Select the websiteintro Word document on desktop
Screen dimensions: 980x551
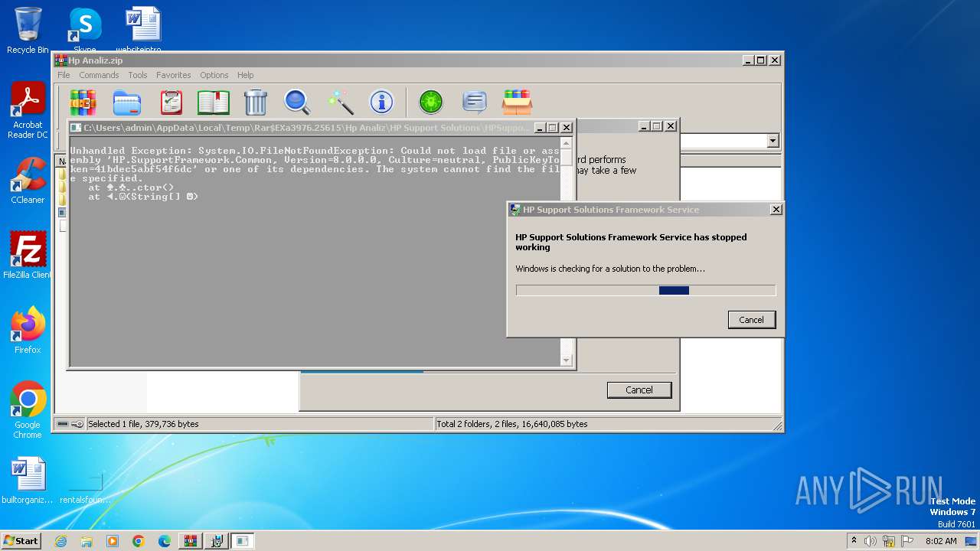(x=143, y=31)
